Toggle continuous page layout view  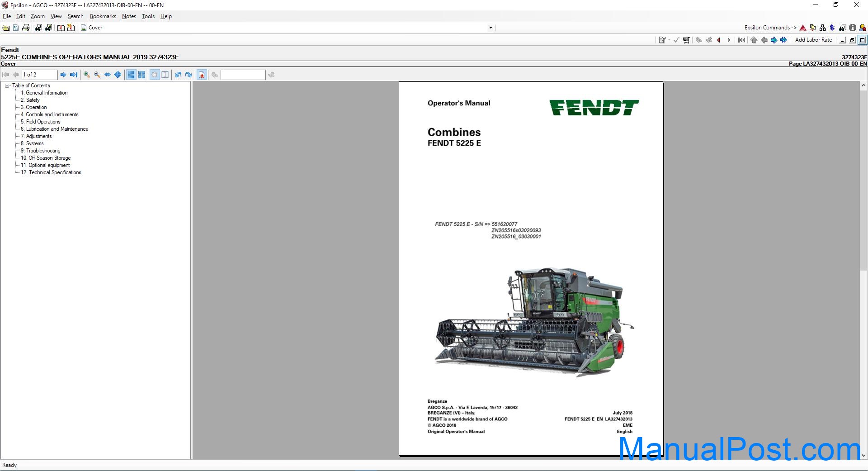131,75
